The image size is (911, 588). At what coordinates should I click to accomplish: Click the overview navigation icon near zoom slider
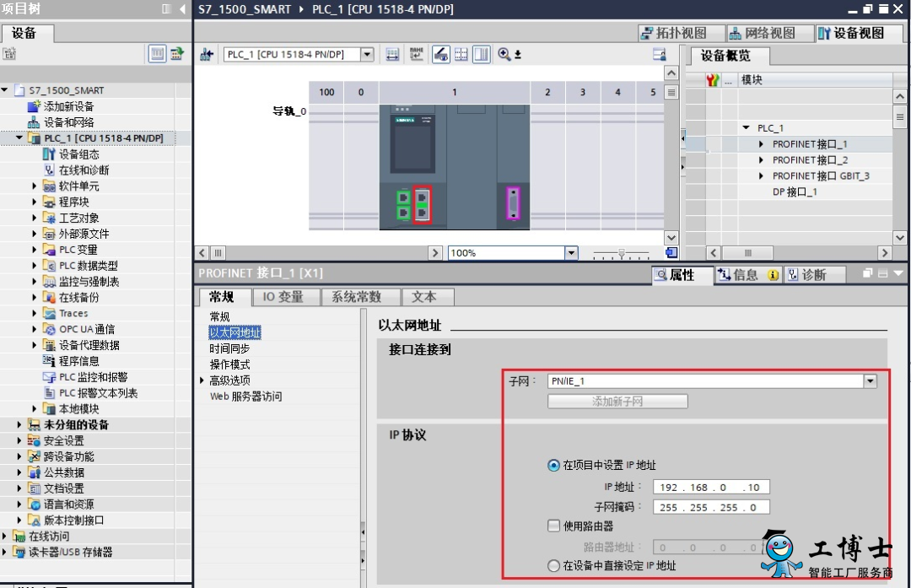coord(671,253)
